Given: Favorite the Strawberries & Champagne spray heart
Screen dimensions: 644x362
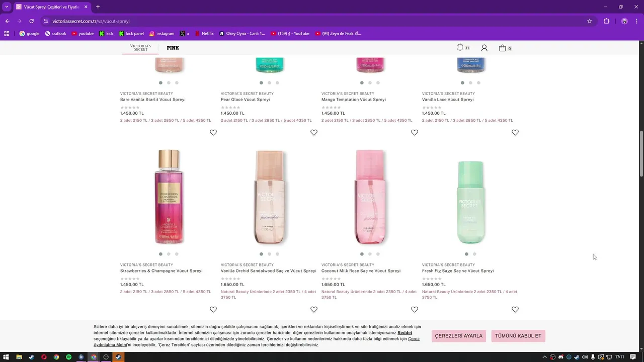Looking at the screenshot, I should pos(213,132).
